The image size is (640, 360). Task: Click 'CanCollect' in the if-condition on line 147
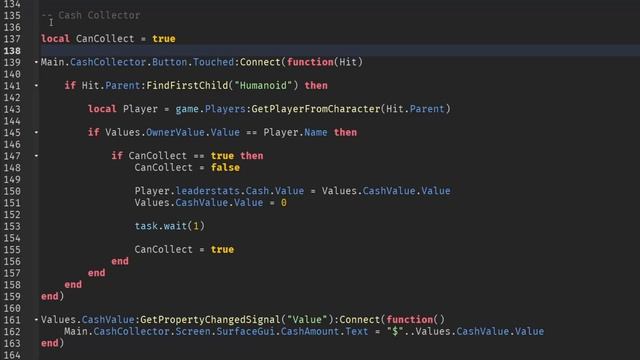click(158, 156)
